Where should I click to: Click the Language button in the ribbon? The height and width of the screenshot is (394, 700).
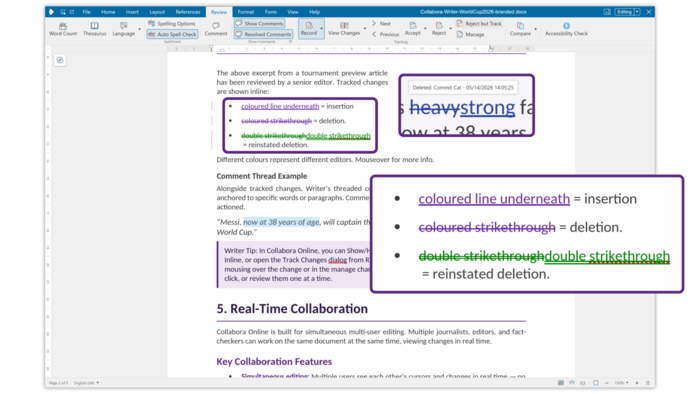point(123,29)
